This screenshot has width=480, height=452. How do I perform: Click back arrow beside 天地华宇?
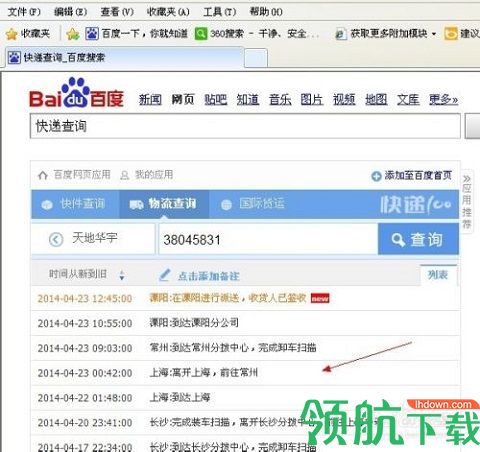(56, 239)
